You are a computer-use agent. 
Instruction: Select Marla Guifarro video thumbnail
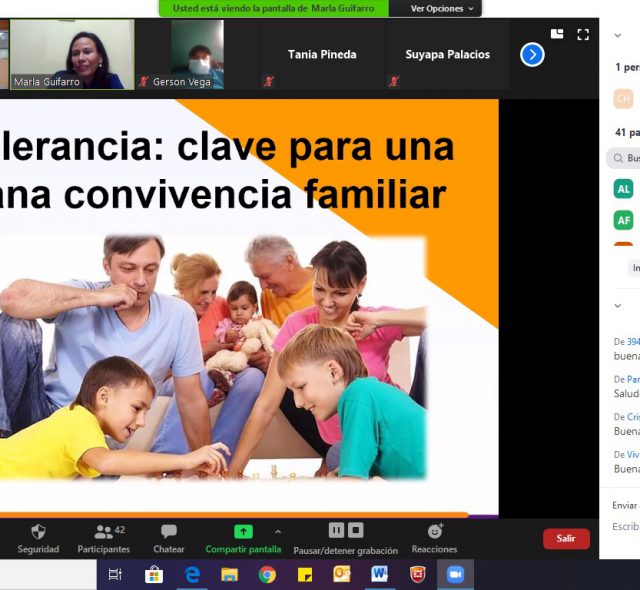[x=72, y=54]
